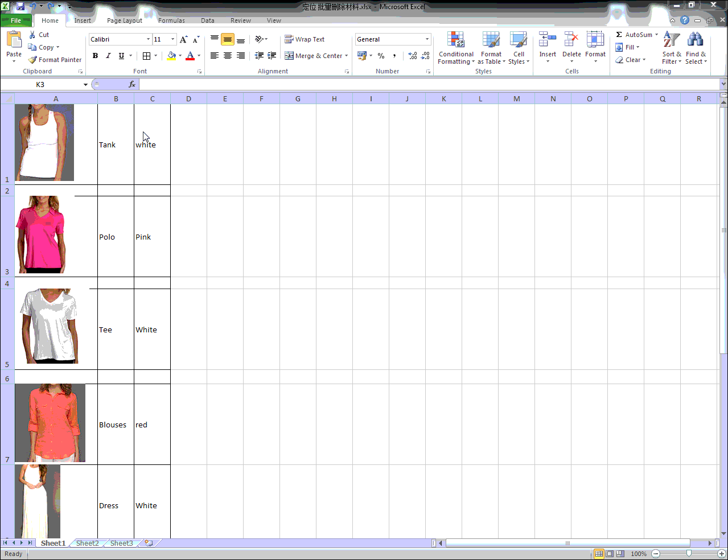The image size is (728, 560).
Task: Expand the font name Calibri dropdown
Action: tap(148, 39)
